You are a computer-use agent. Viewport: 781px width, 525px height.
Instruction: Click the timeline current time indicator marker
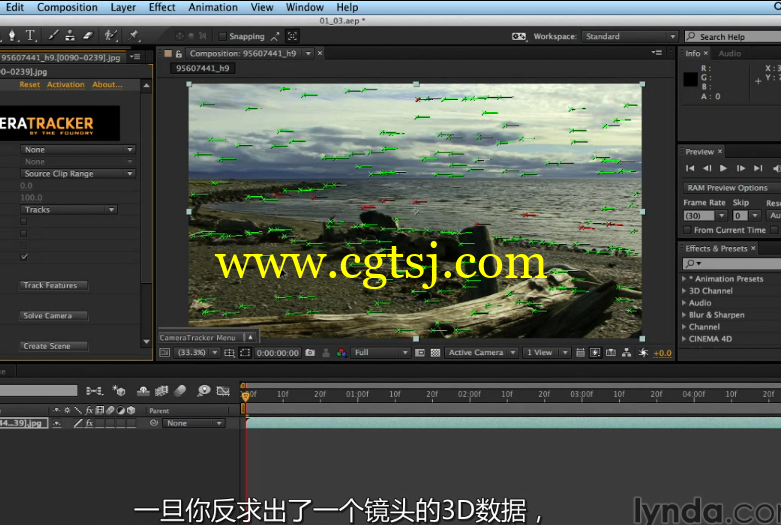coord(245,396)
